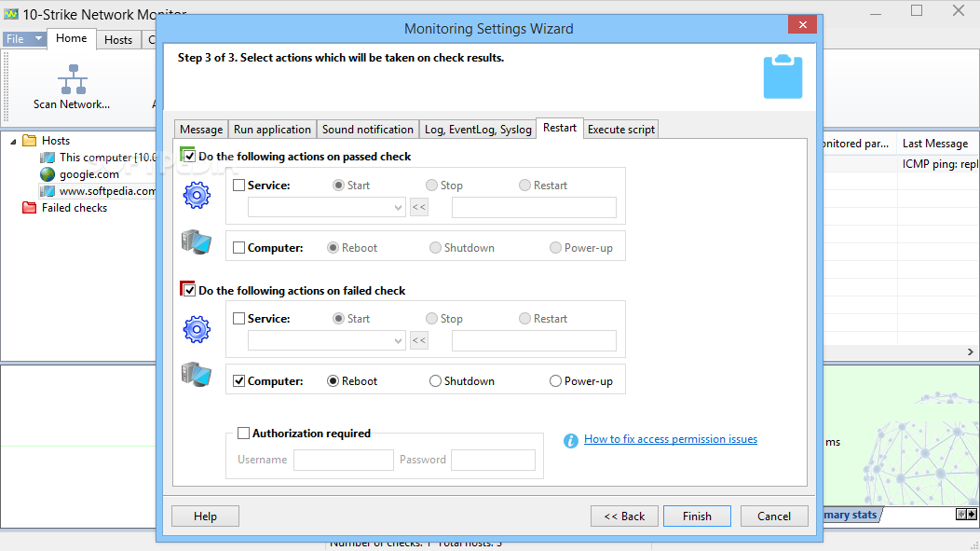Image resolution: width=980 pixels, height=551 pixels.
Task: Click service name field under passed check
Action: tap(534, 208)
